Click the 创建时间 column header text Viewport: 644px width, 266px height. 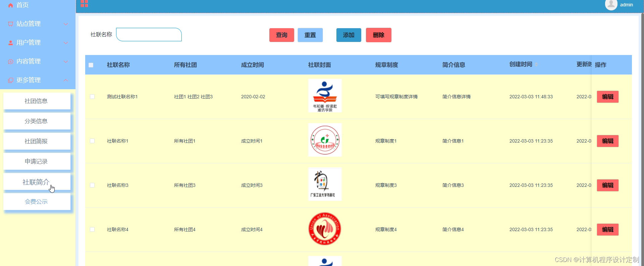click(521, 64)
